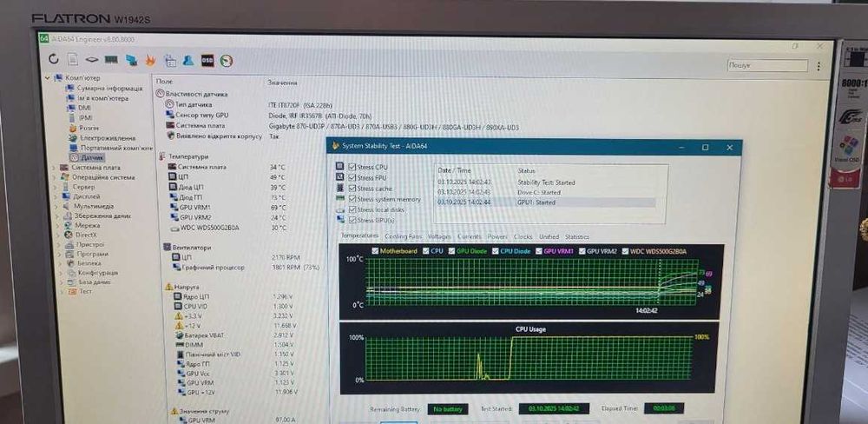Click the Refresh toolbar icon
Screen dimensions: 868x424
click(x=54, y=59)
